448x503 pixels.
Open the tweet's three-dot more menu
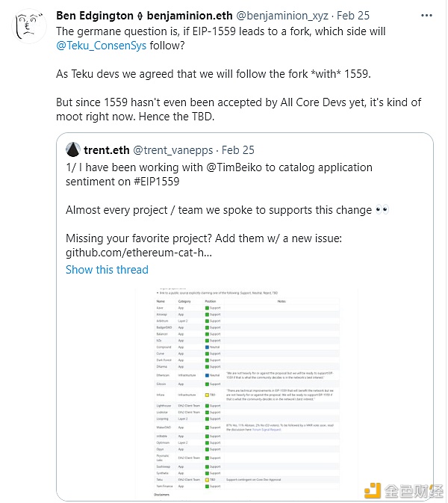click(426, 16)
